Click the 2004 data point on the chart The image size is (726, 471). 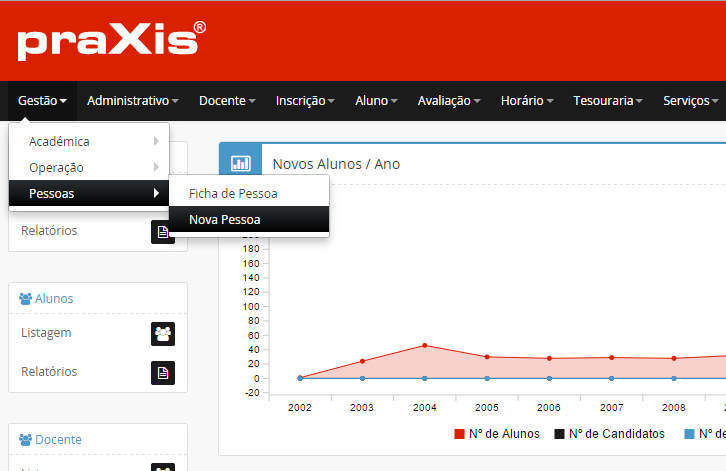(x=425, y=345)
